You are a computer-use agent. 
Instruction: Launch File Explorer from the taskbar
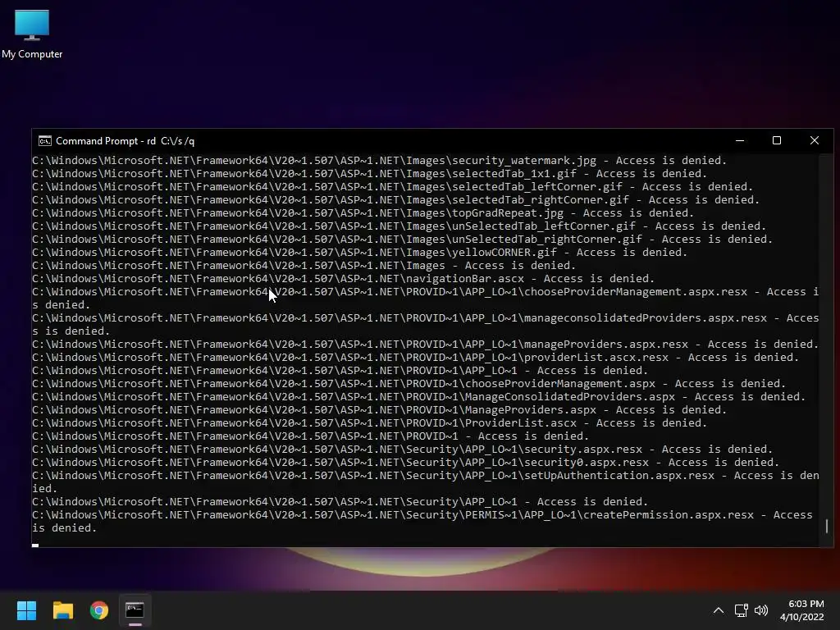point(62,610)
